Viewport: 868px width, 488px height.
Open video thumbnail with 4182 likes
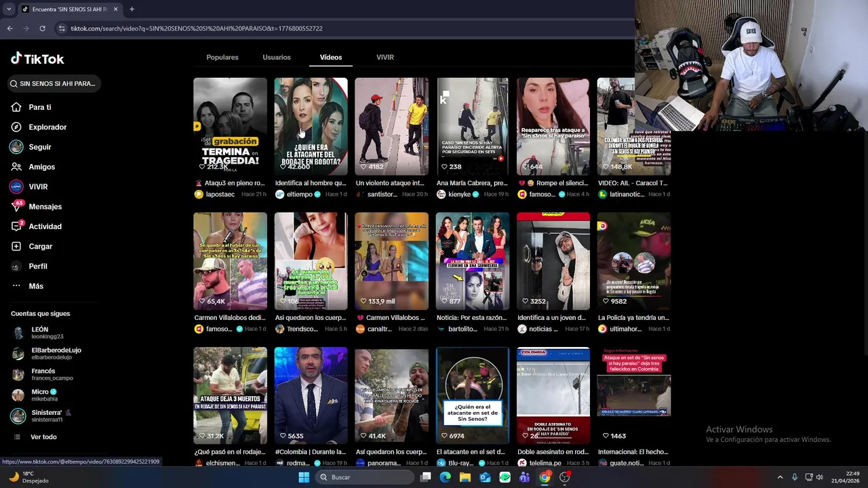pyautogui.click(x=391, y=126)
